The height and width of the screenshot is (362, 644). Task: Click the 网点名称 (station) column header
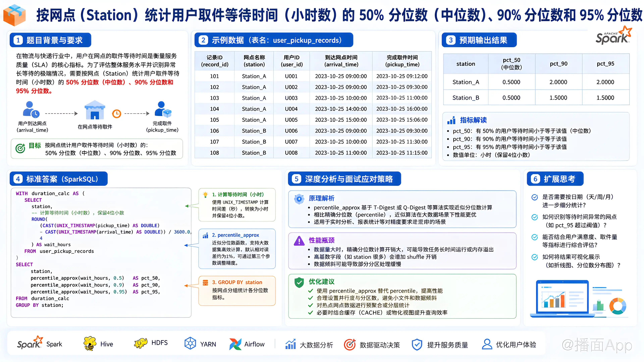point(254,61)
